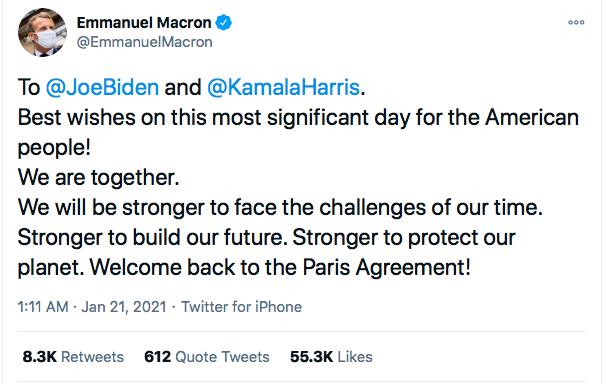The width and height of the screenshot is (604, 384).
Task: Click the 1:11 AM timestamp
Action: (x=43, y=307)
